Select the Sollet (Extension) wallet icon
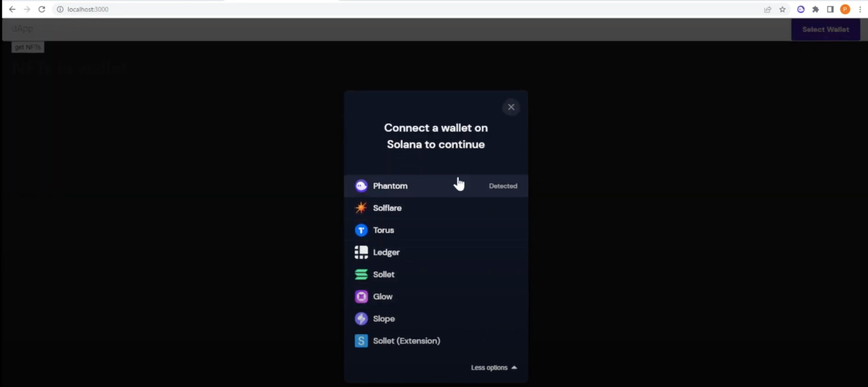The height and width of the screenshot is (387, 868). (x=361, y=341)
